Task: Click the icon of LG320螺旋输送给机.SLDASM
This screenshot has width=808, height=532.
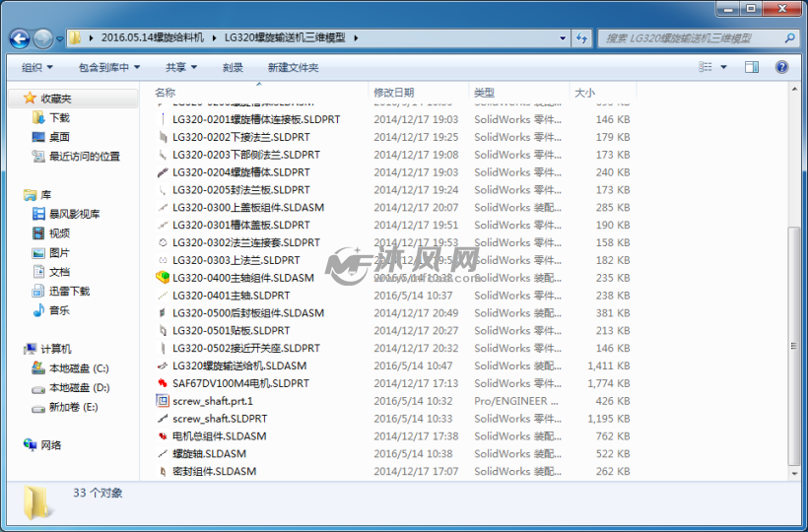Action: coord(163,366)
